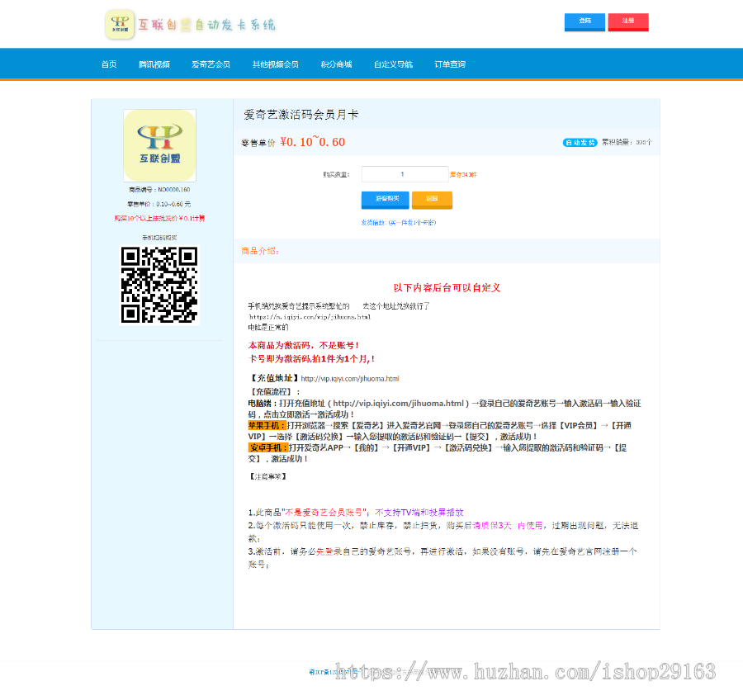Open the 订单查询 page
Viewport: 743px width, 700px height.
[450, 64]
